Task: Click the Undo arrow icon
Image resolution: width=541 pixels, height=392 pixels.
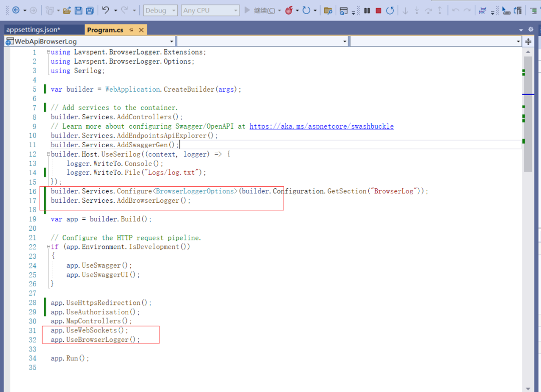Action: pyautogui.click(x=106, y=11)
